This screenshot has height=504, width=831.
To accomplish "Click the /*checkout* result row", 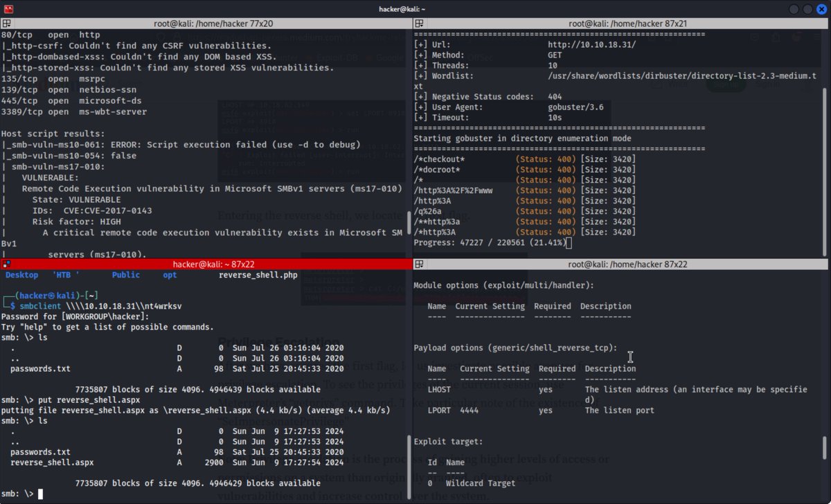I will (525, 159).
